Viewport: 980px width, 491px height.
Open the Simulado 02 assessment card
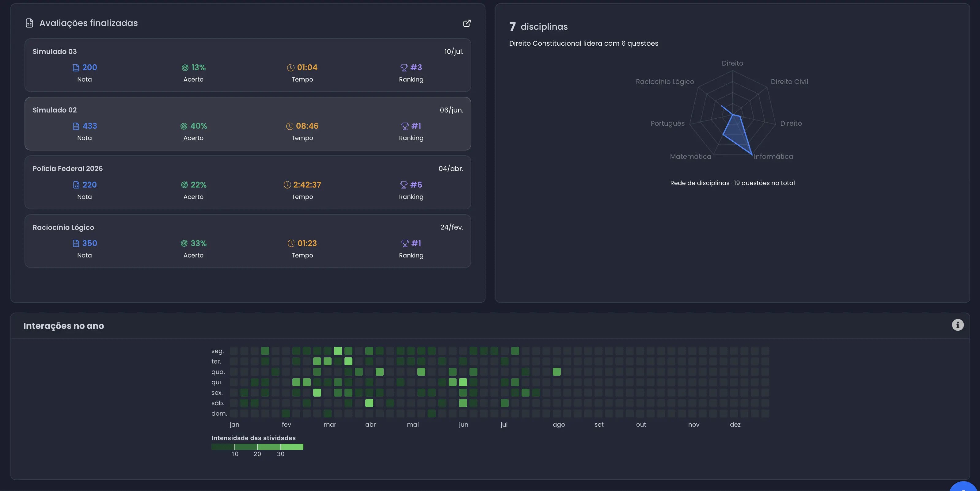(x=248, y=124)
